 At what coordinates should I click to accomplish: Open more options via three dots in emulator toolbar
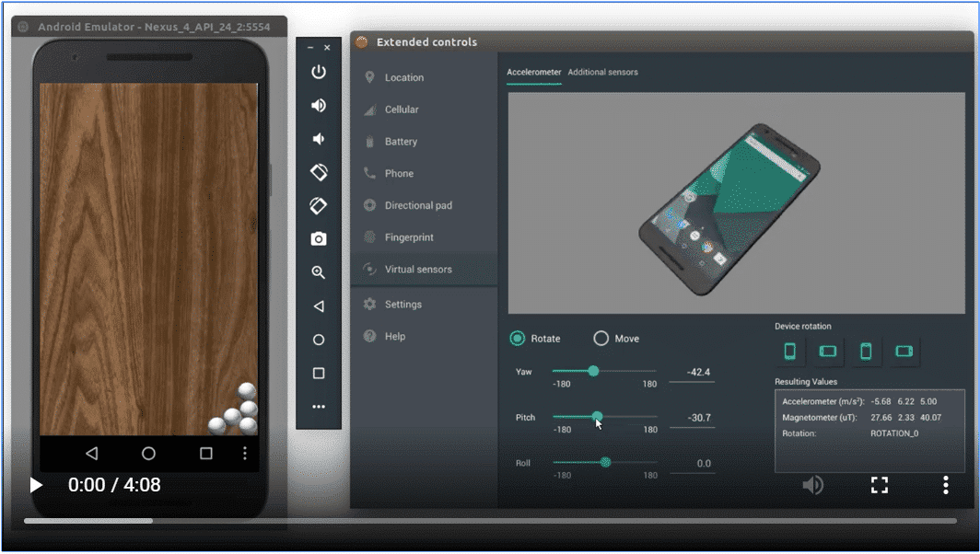tap(319, 406)
